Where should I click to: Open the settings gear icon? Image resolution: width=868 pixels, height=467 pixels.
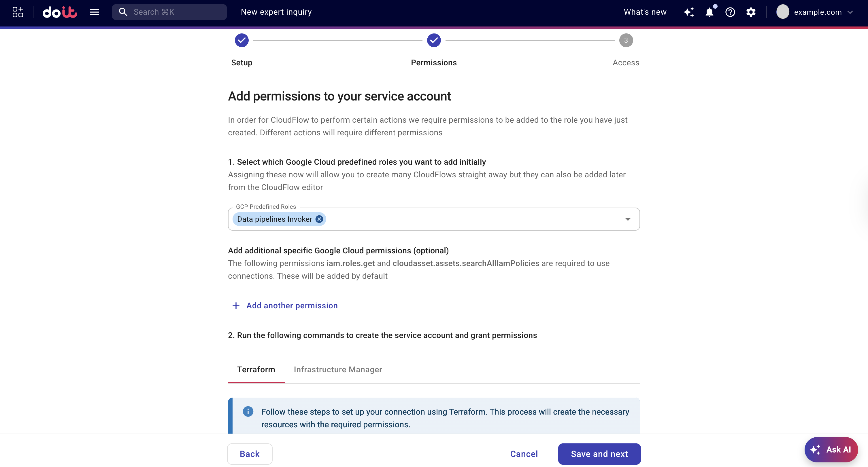[x=751, y=12]
